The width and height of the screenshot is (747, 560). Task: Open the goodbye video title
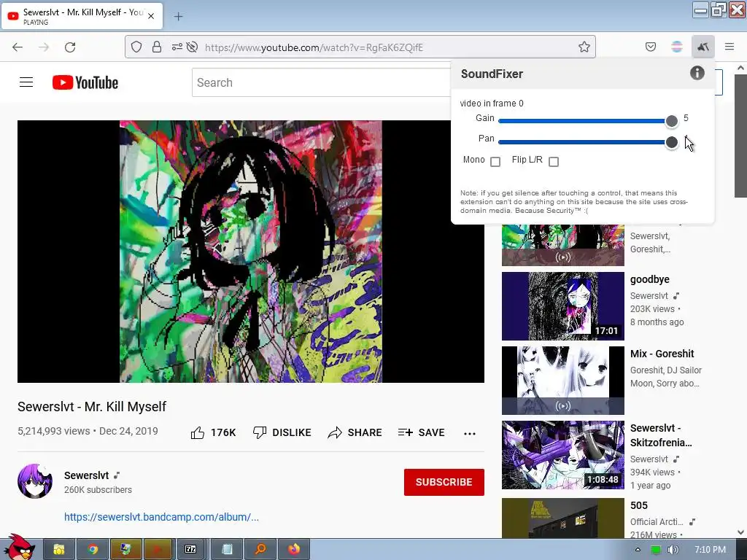click(650, 279)
